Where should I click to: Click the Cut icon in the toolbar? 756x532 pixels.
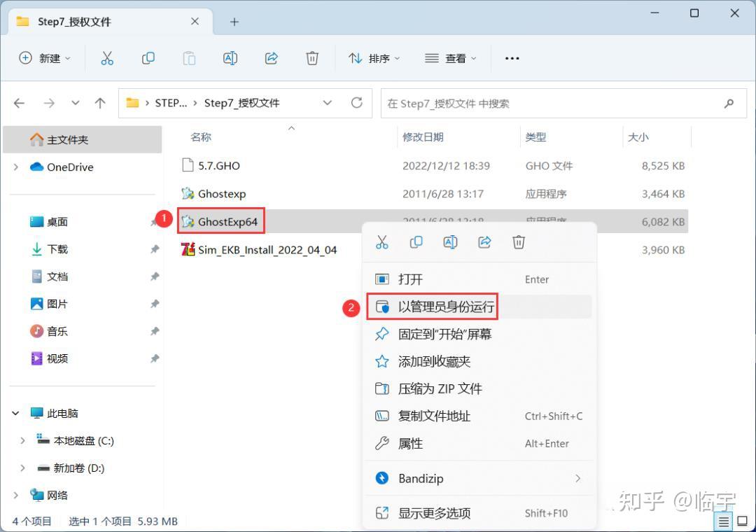point(106,58)
